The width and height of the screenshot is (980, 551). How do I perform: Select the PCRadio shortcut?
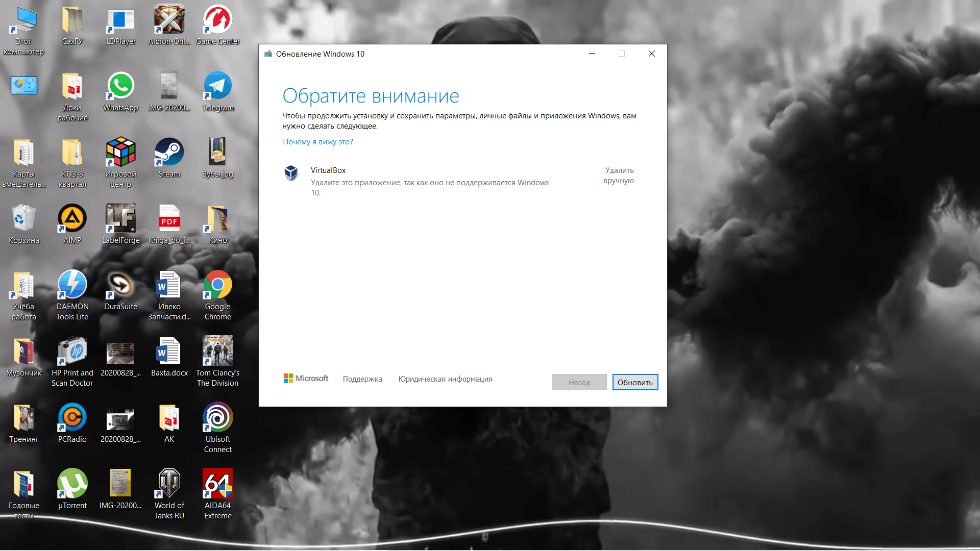coord(72,424)
